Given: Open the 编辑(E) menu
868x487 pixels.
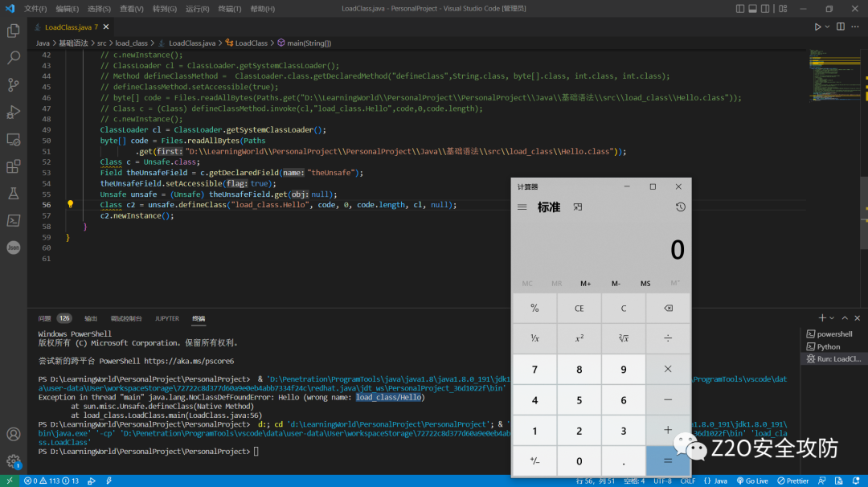Looking at the screenshot, I should pyautogui.click(x=68, y=9).
